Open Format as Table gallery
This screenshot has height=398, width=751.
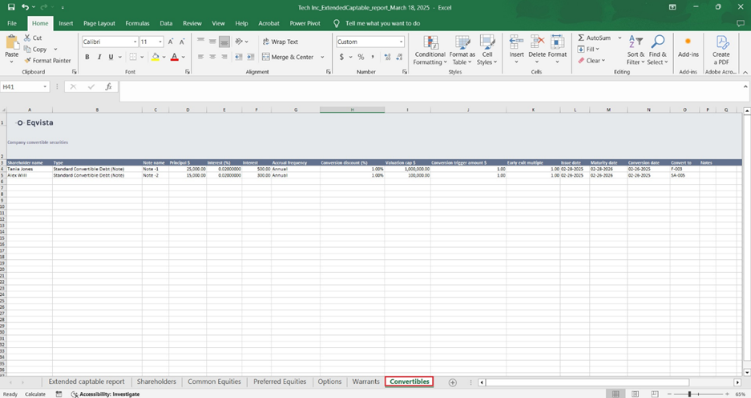(462, 50)
